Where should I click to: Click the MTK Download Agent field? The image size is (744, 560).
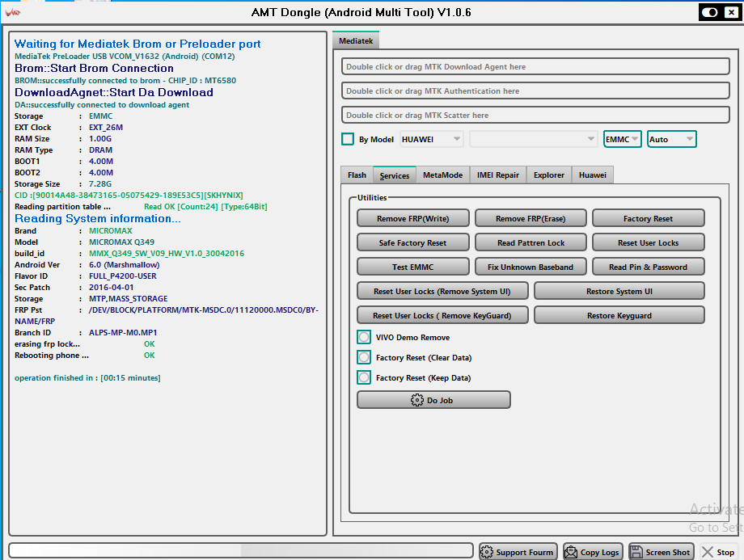(x=535, y=66)
